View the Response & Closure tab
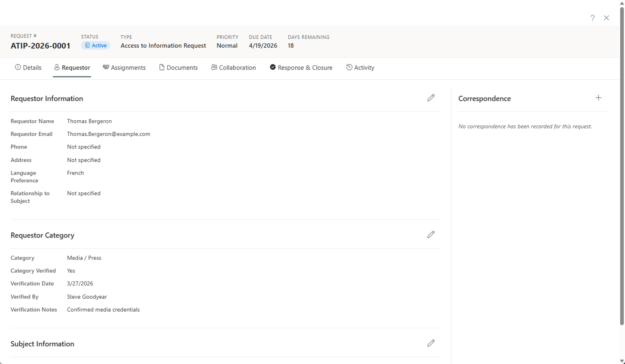 pyautogui.click(x=301, y=68)
